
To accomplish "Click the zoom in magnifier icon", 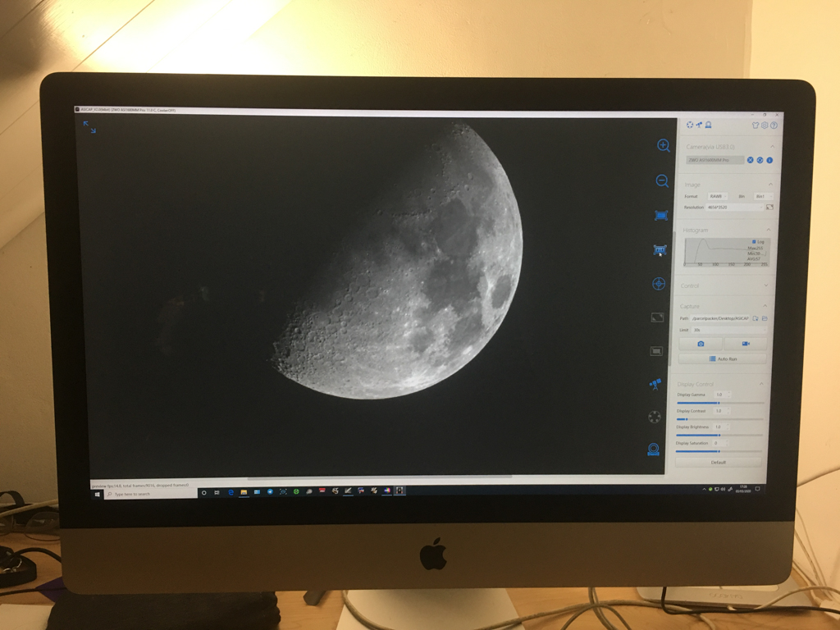I will click(663, 145).
